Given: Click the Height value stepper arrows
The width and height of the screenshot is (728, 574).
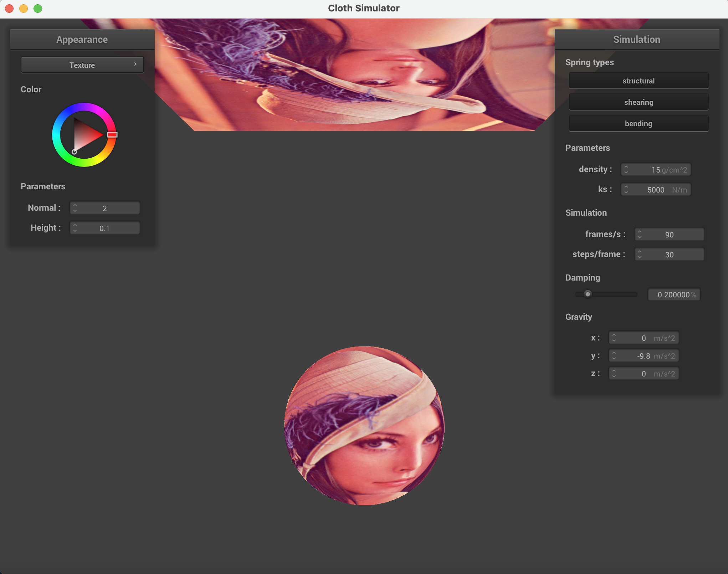Looking at the screenshot, I should [75, 228].
